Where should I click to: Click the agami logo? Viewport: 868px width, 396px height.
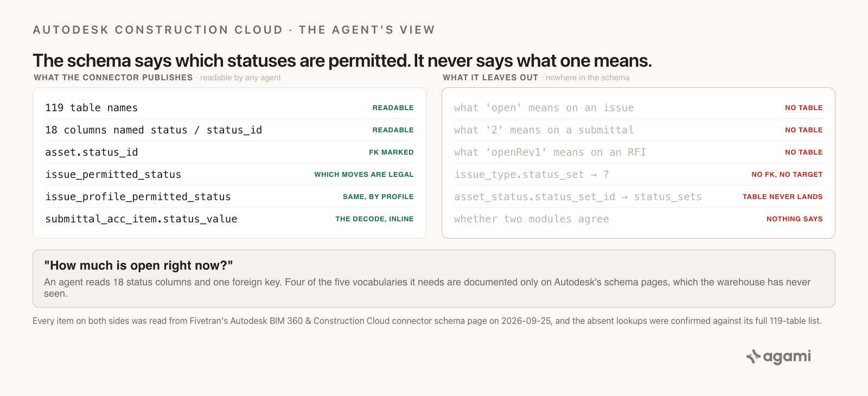coord(778,356)
